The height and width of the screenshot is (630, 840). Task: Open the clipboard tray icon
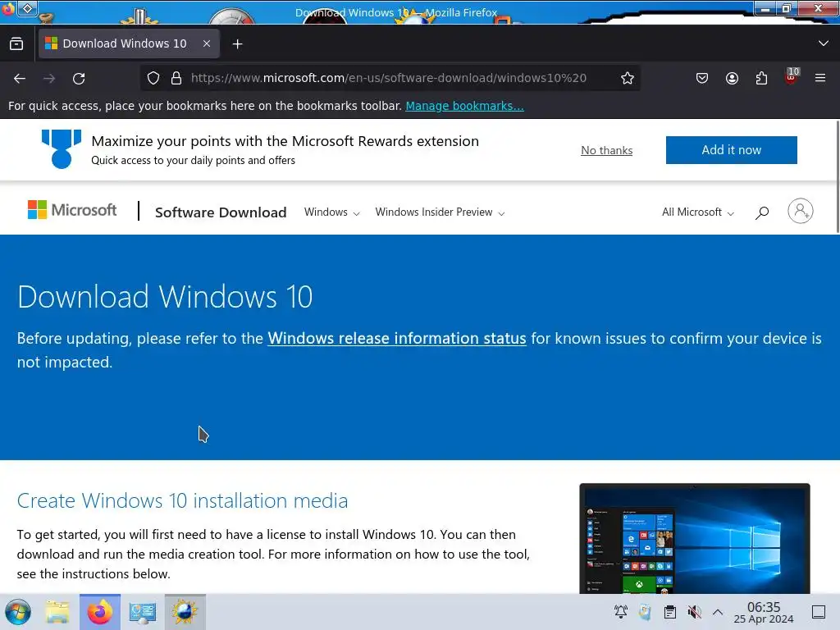pyautogui.click(x=669, y=612)
